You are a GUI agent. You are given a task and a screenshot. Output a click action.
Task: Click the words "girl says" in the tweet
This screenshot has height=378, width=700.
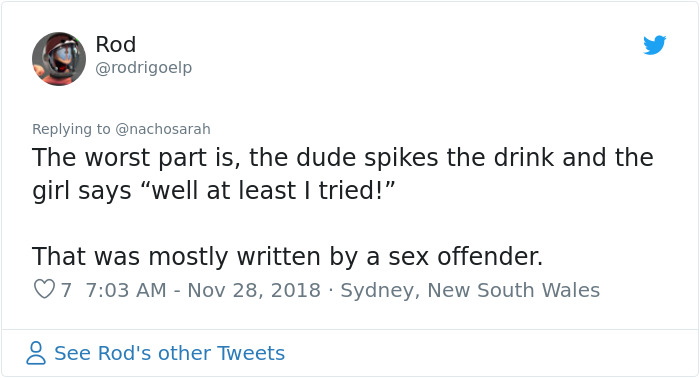[82, 191]
